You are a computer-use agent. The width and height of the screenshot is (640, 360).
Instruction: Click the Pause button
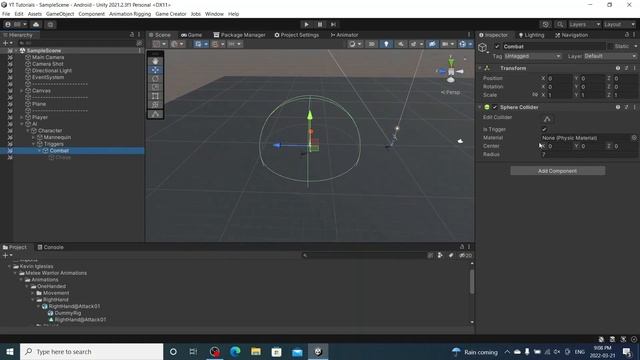320,24
